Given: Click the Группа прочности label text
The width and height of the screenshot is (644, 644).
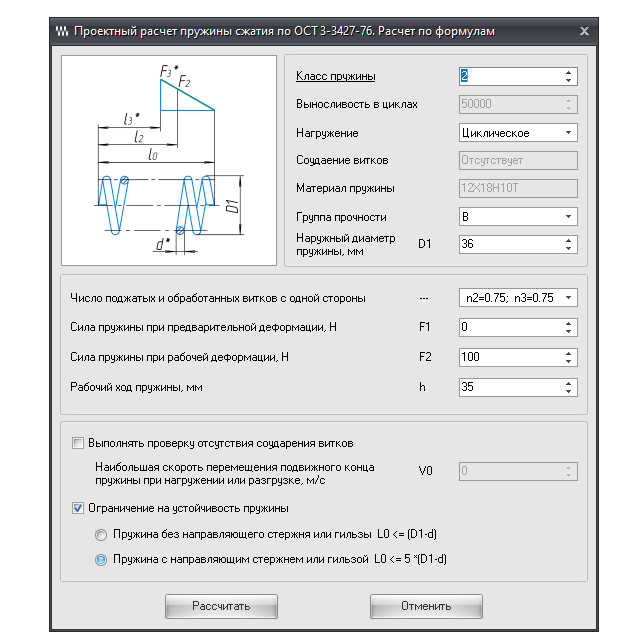Looking at the screenshot, I should click(341, 217).
